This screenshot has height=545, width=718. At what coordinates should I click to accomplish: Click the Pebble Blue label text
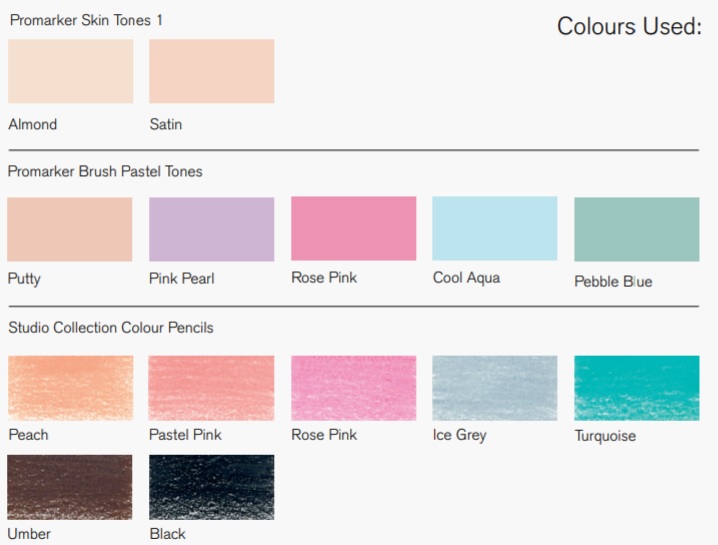tap(613, 281)
